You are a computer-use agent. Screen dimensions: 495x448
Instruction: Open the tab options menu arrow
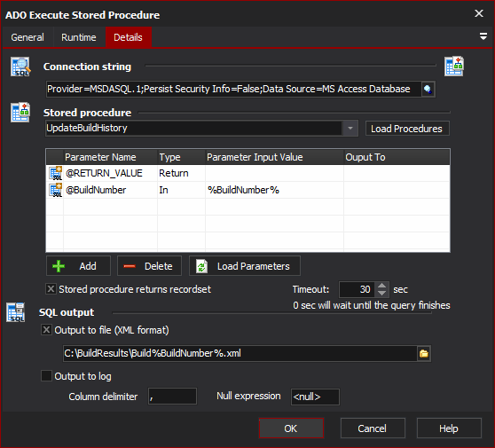483,36
